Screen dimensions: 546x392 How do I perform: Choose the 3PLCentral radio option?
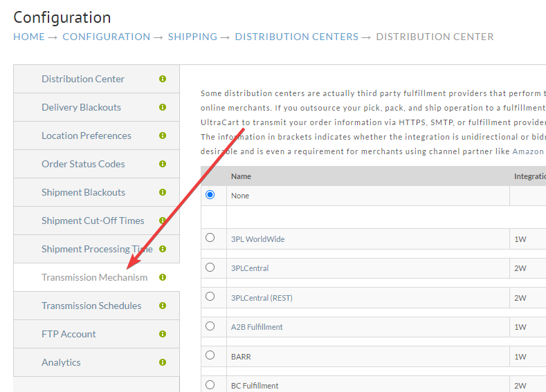[x=210, y=267]
